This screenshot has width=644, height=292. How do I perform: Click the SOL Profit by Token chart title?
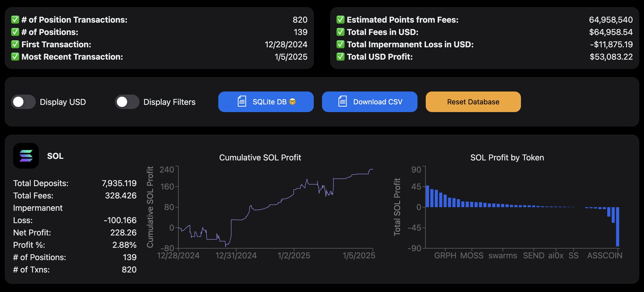[x=507, y=157]
